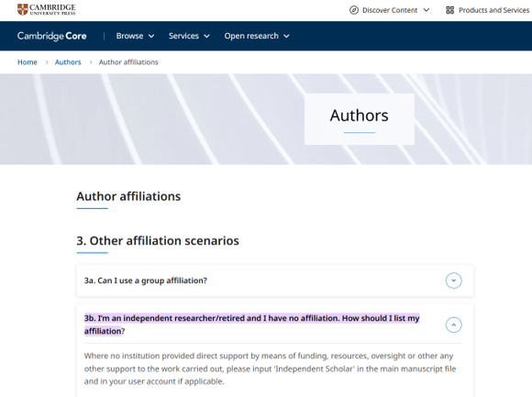Screen dimensions: 532x397
Task: Click the highlighted 3b independent researcher question
Action: coord(251,325)
